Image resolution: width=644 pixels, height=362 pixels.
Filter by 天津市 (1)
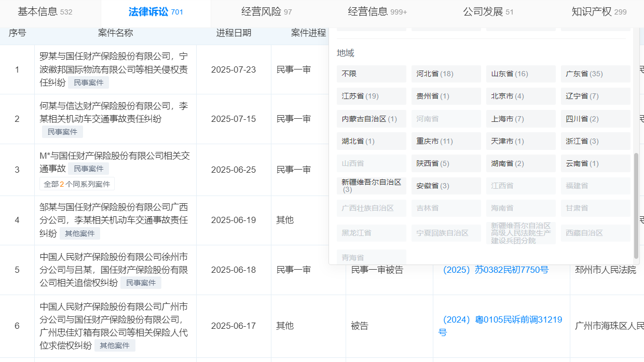521,141
